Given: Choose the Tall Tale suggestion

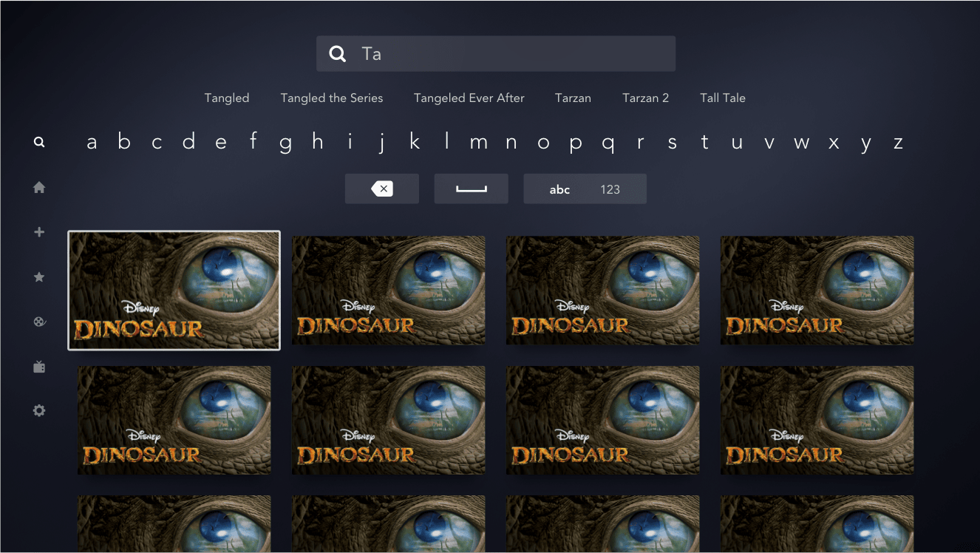Looking at the screenshot, I should (x=723, y=98).
